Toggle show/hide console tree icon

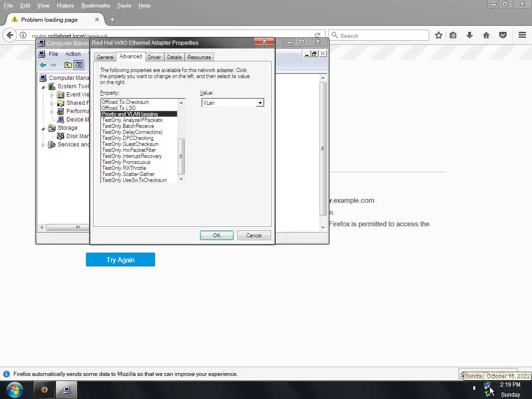pyautogui.click(x=79, y=65)
